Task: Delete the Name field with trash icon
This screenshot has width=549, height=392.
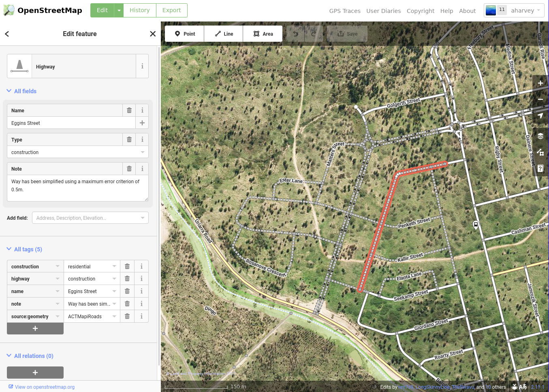Action: point(129,110)
